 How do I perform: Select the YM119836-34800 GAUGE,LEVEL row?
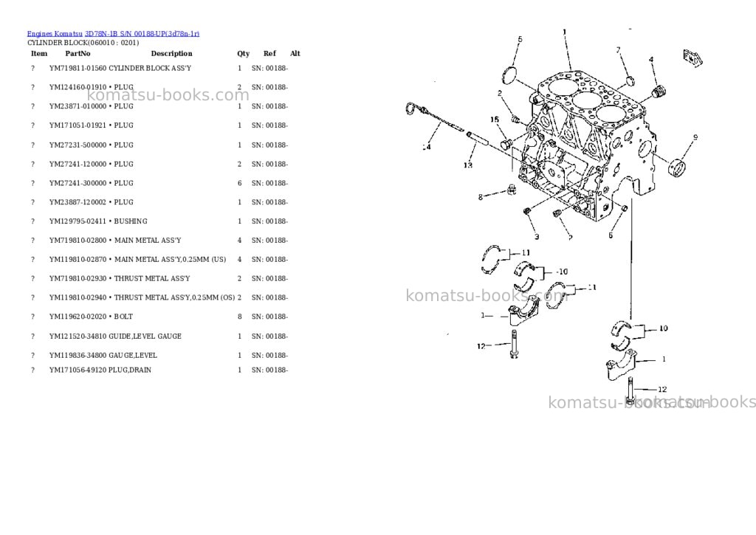pyautogui.click(x=159, y=355)
